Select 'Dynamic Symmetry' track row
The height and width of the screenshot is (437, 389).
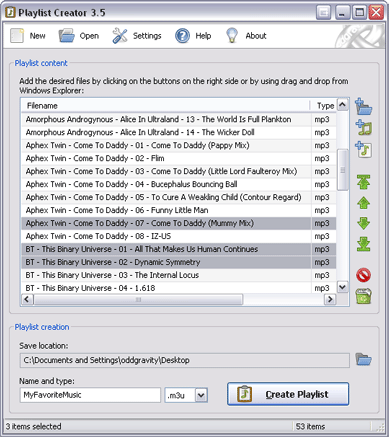point(179,262)
